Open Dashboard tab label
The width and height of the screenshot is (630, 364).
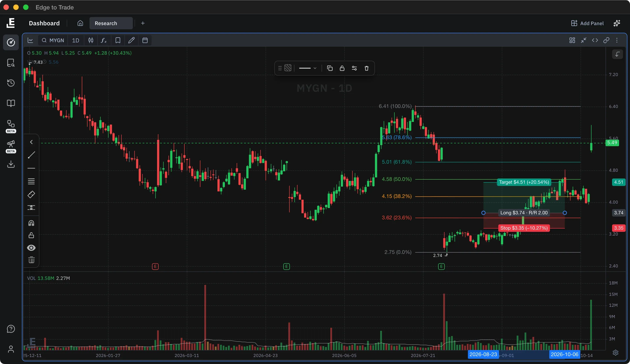click(x=44, y=23)
